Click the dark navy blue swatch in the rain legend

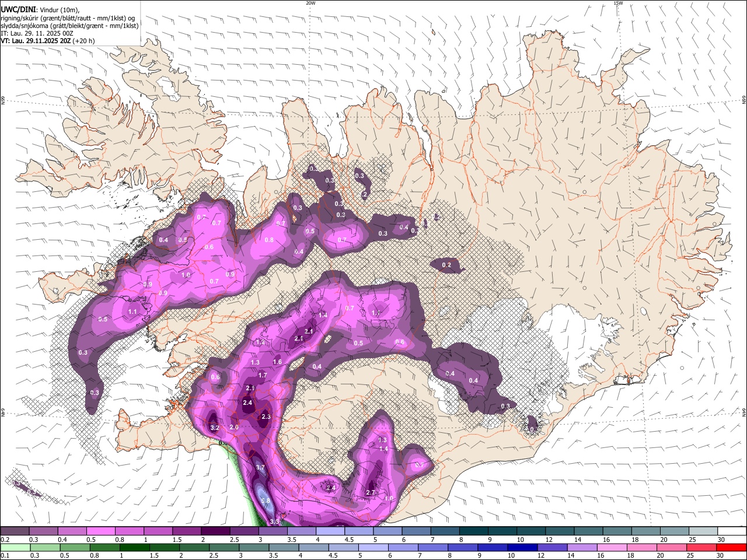click(x=522, y=548)
